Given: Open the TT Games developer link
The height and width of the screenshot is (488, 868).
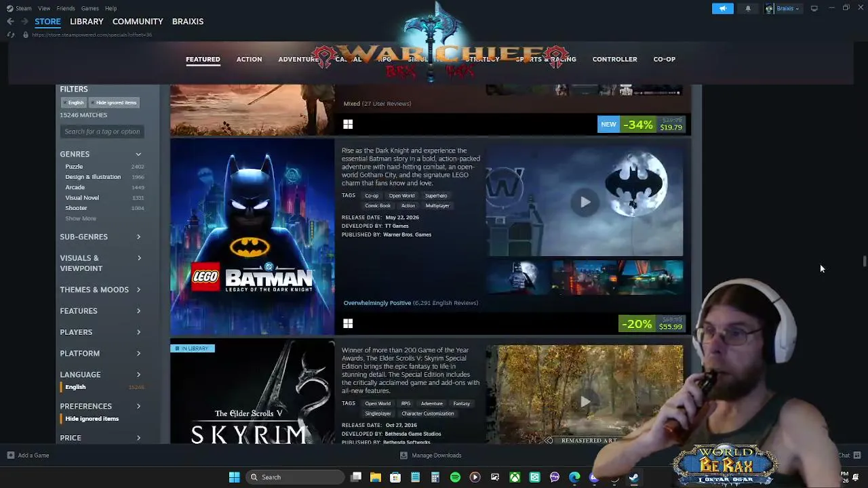Looking at the screenshot, I should [397, 226].
